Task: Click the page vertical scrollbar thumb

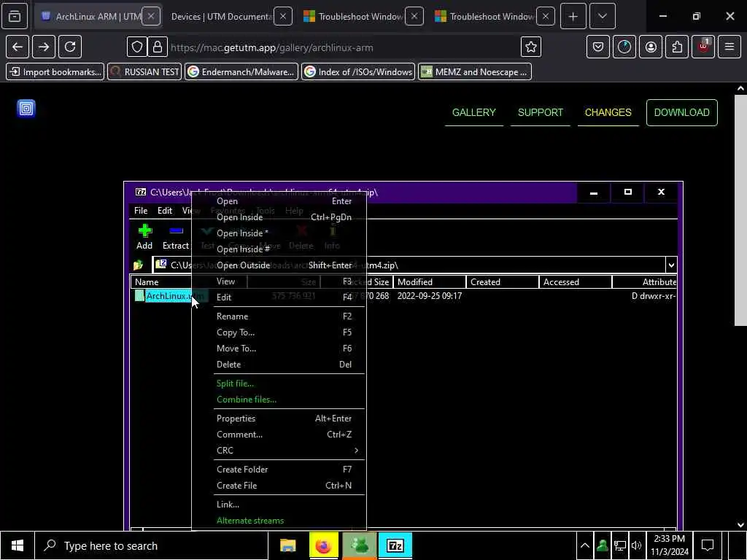Action: pos(740,209)
